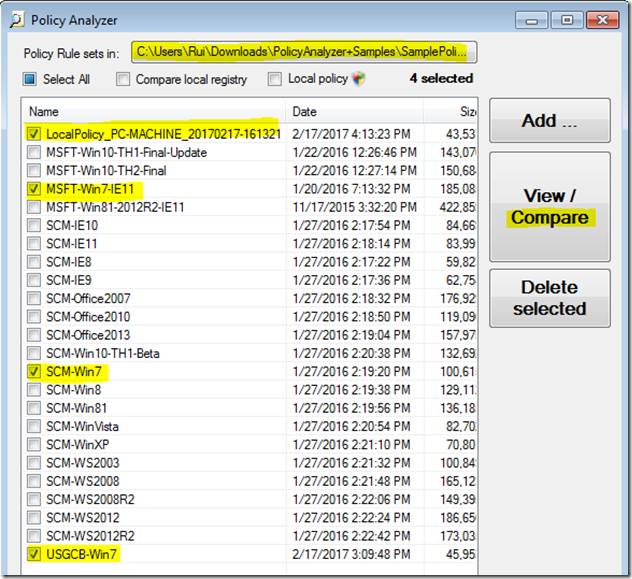632x579 pixels.
Task: Check the SCM-IE11 checkbox
Action: pos(34,243)
